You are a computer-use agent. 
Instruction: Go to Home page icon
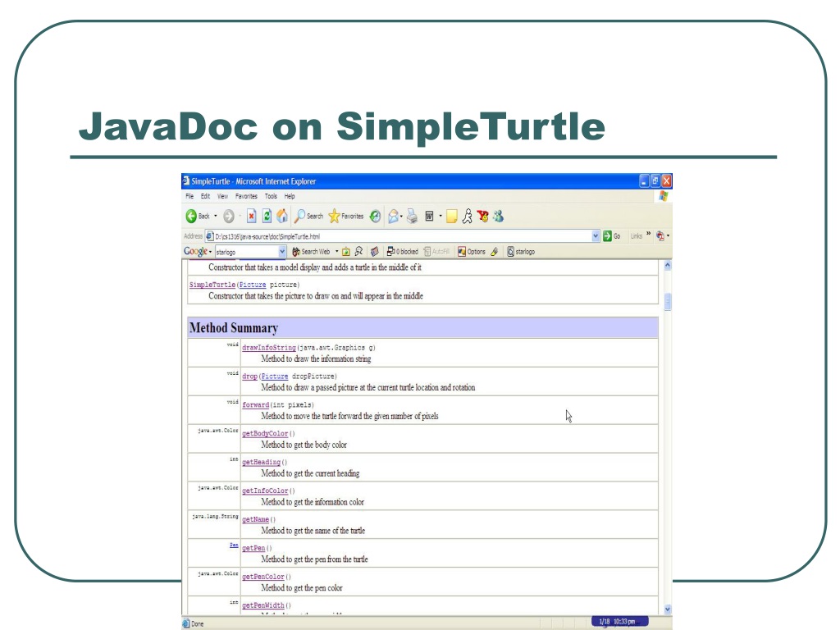click(282, 217)
